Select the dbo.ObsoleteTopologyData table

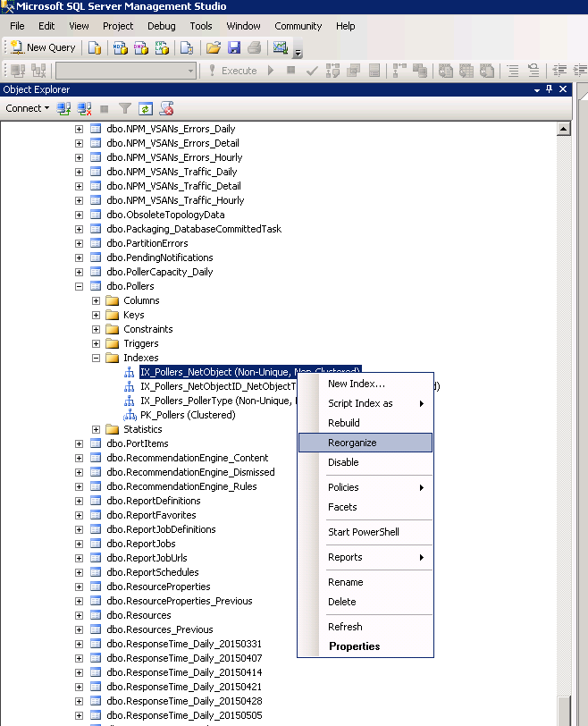pyautogui.click(x=165, y=215)
